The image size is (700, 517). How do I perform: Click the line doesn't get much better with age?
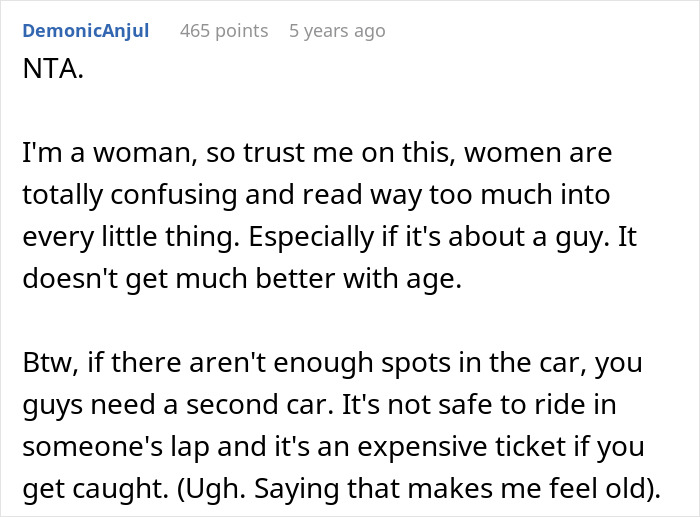[x=242, y=279]
